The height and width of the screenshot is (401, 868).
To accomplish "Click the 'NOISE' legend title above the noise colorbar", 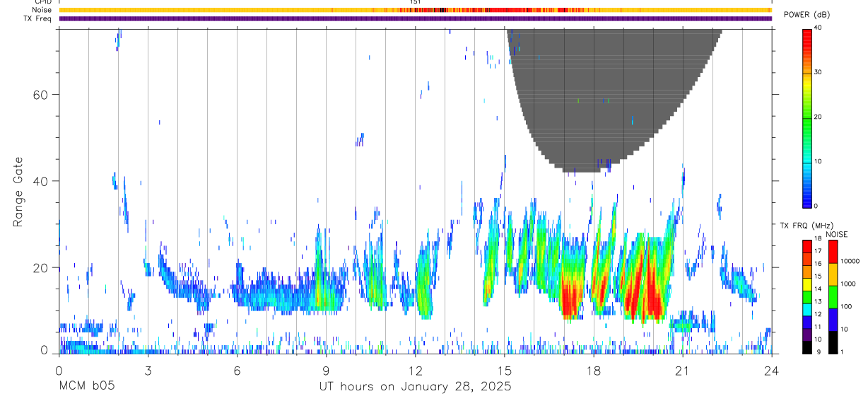I will coord(836,234).
